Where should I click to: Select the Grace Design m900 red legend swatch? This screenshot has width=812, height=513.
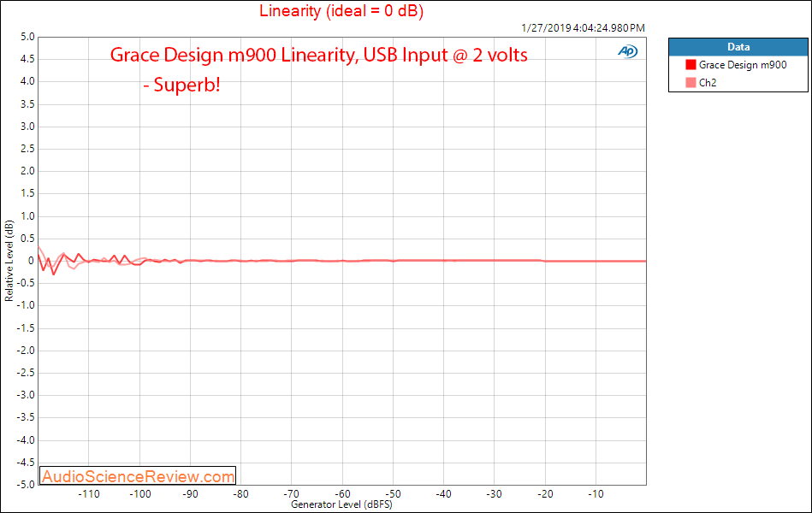690,65
